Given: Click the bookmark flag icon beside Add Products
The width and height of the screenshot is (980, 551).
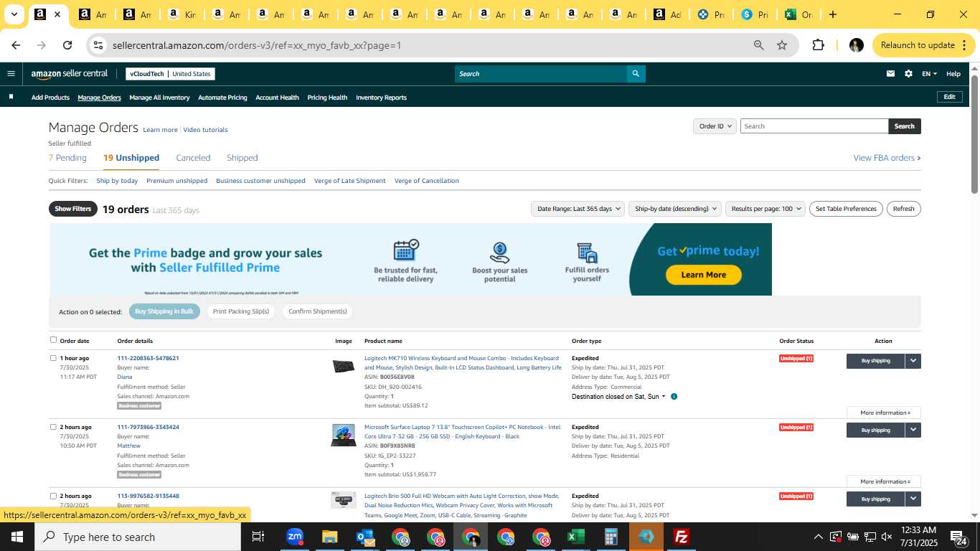Looking at the screenshot, I should 11,97.
